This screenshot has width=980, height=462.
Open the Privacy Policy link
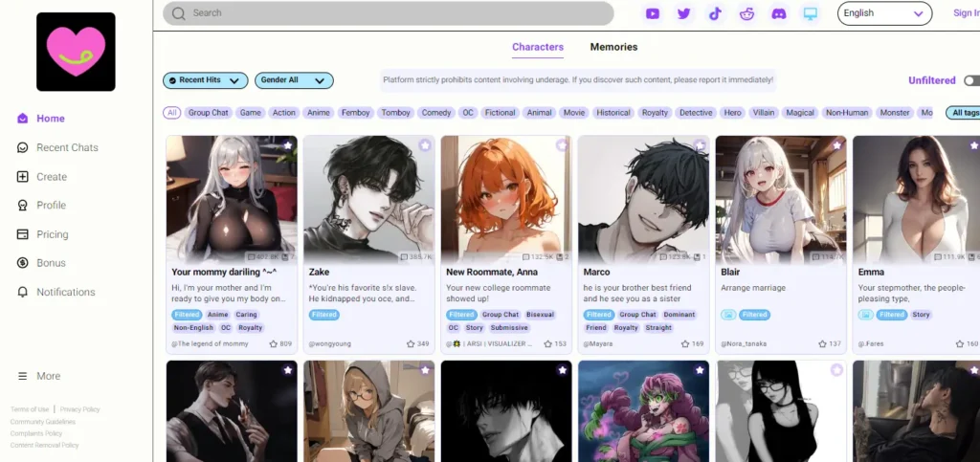tap(79, 409)
